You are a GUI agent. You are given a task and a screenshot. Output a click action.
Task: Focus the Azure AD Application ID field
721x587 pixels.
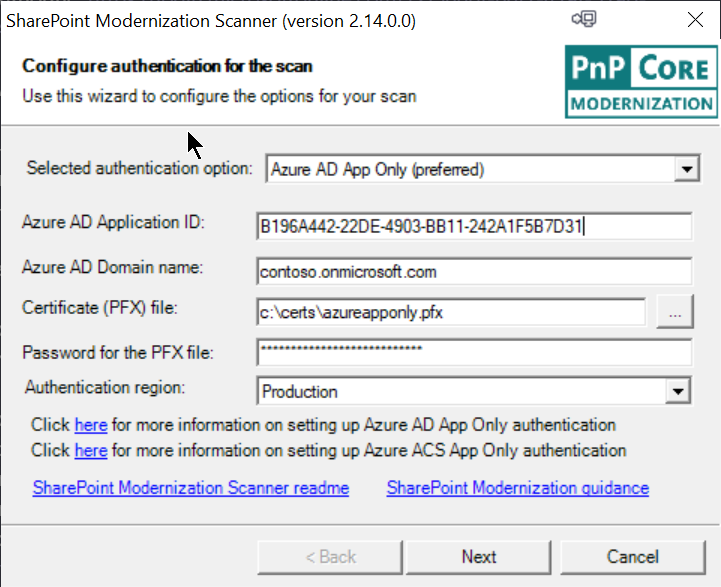pos(474,226)
